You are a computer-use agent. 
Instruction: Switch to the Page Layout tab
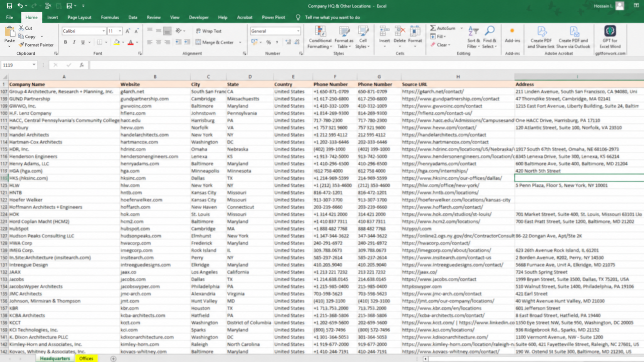pyautogui.click(x=79, y=17)
